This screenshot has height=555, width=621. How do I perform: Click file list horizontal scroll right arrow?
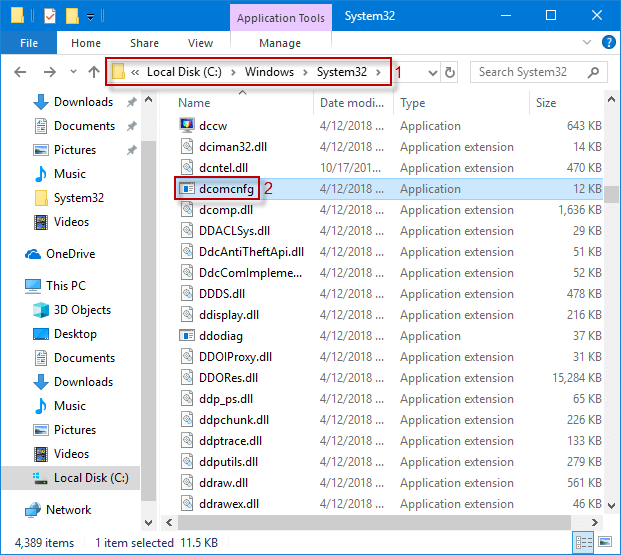(594, 523)
